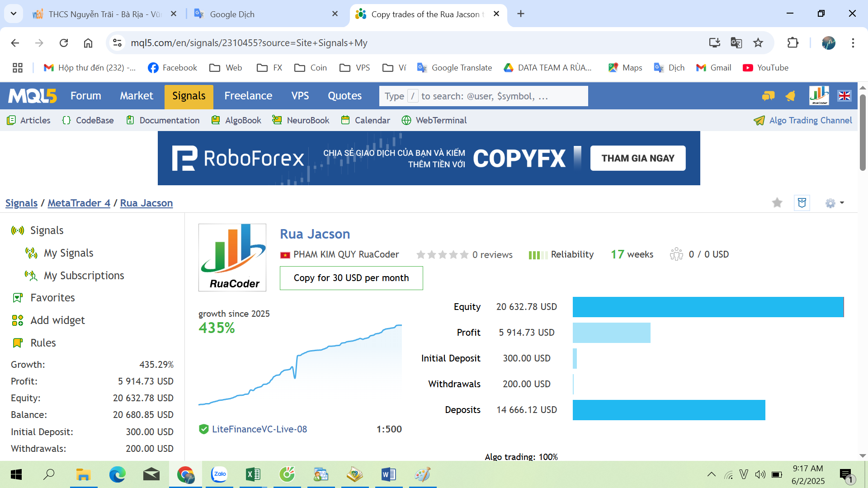Click the subscription shield icon near breadcrumb

(802, 203)
